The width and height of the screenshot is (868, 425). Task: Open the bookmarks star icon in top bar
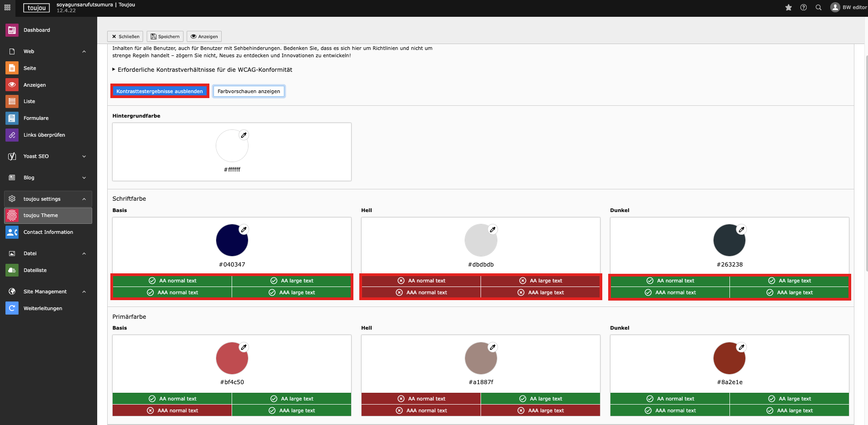click(789, 7)
